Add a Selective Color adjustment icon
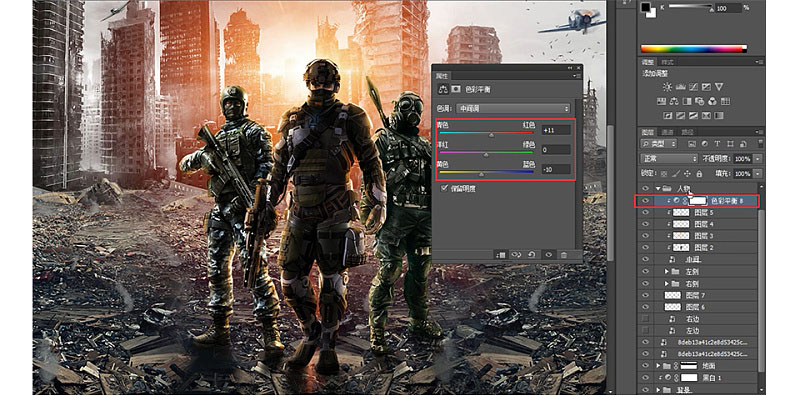800x396 pixels. coord(706,115)
